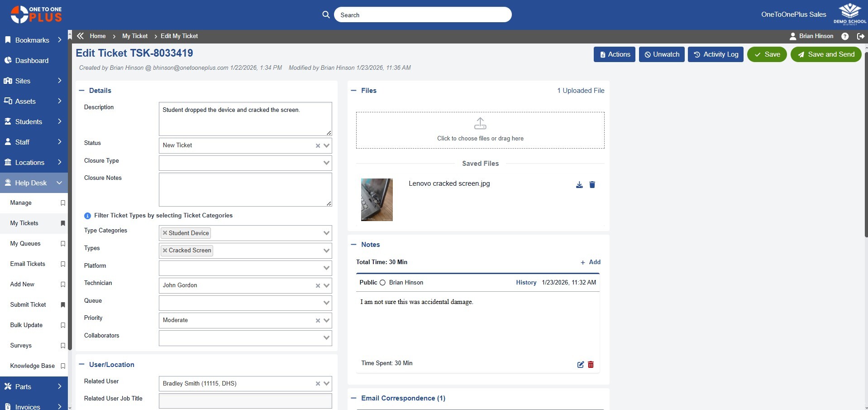The width and height of the screenshot is (868, 410).
Task: Click the Lenovo cracked screen thumbnail
Action: tap(377, 200)
